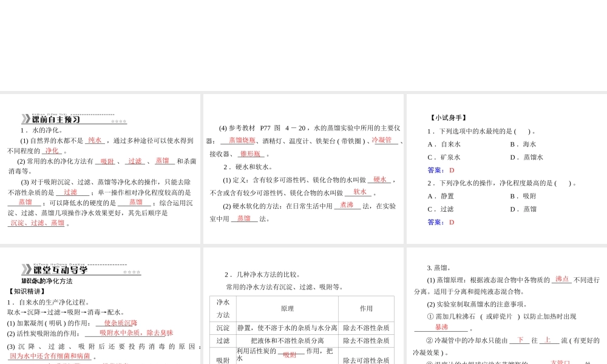Image resolution: width=607 pixels, height=364 pixels.
Task: Select the slide starting with 3. 蒸馏
Action: pos(507,306)
